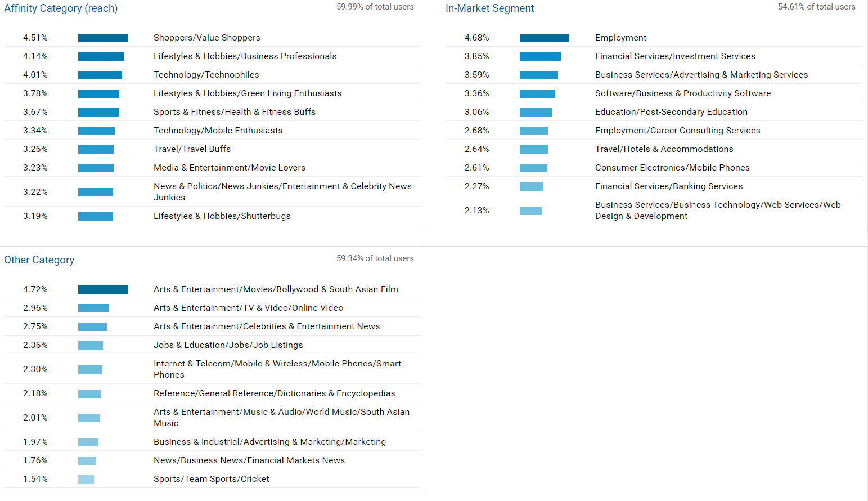
Task: Click Lifestyles & Hobbies/Shutterbugs label
Action: tap(222, 216)
